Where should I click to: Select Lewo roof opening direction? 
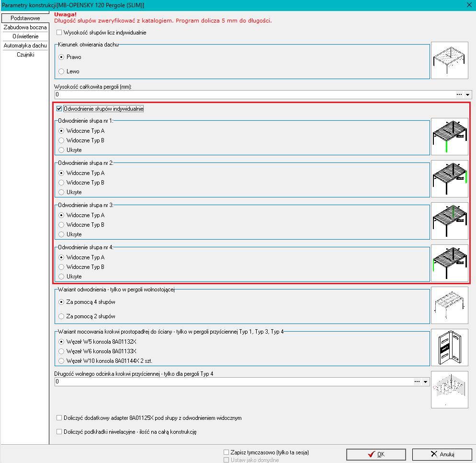click(x=61, y=71)
